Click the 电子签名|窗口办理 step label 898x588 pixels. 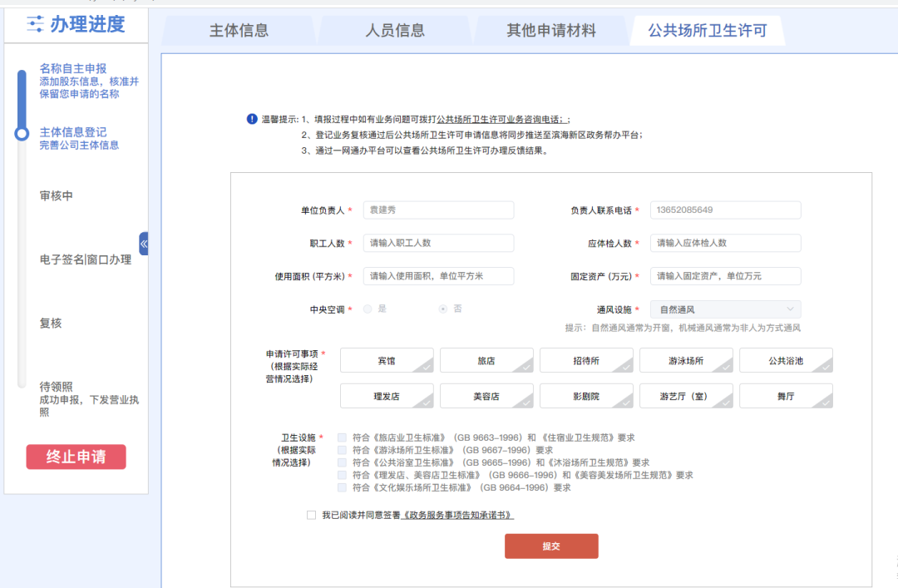tap(86, 259)
